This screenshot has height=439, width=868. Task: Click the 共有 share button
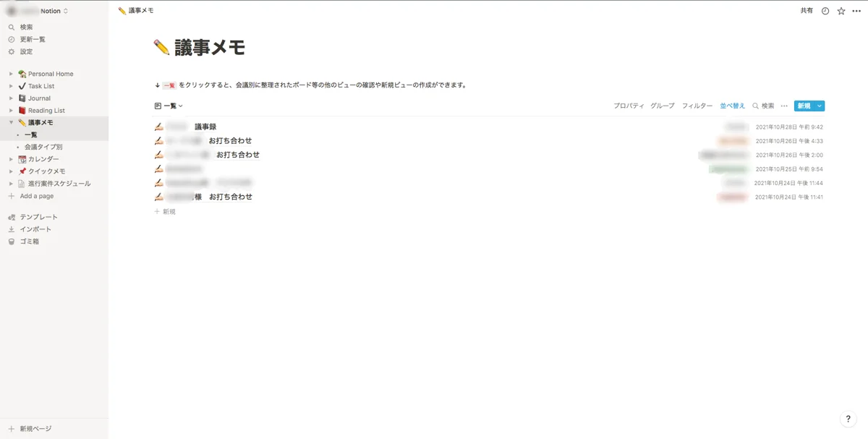coord(806,11)
